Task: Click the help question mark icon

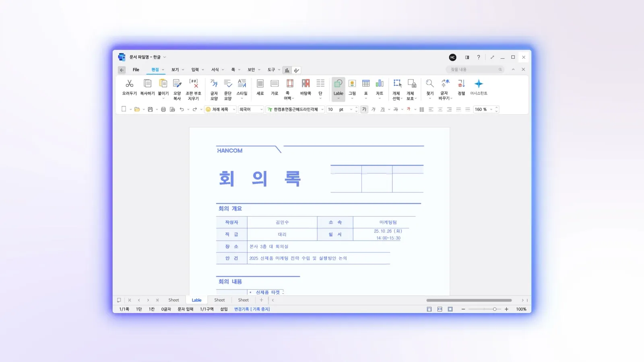Action: tap(479, 57)
